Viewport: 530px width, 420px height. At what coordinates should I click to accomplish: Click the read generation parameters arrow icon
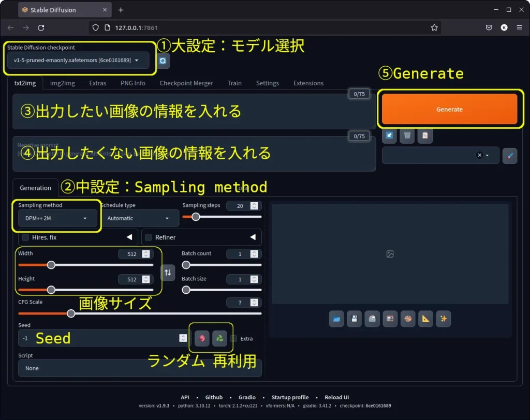(389, 136)
